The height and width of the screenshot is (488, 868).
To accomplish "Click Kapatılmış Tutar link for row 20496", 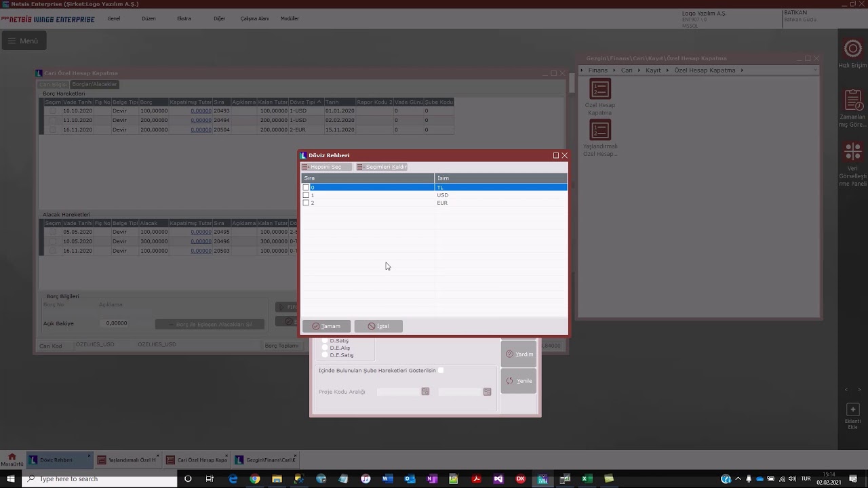I will [201, 241].
